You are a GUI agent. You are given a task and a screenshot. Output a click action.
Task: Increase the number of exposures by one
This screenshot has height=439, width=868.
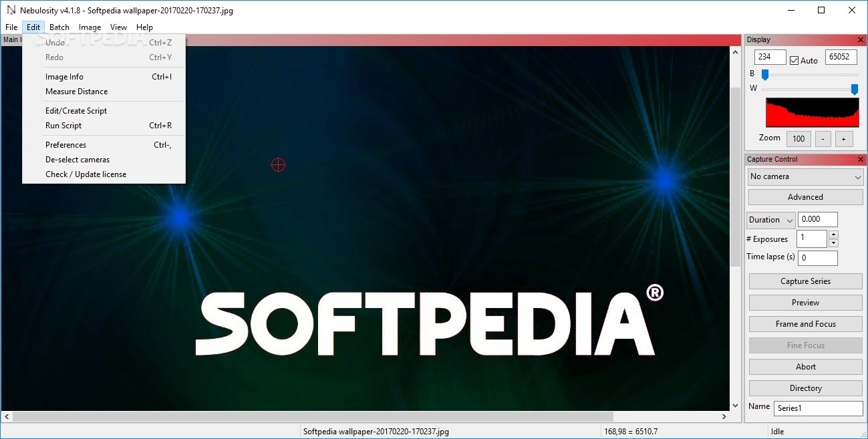point(833,235)
